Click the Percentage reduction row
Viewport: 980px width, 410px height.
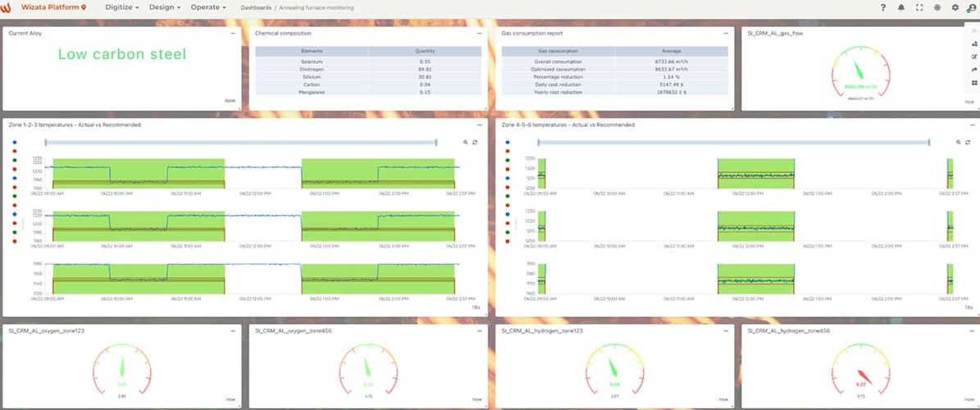615,77
